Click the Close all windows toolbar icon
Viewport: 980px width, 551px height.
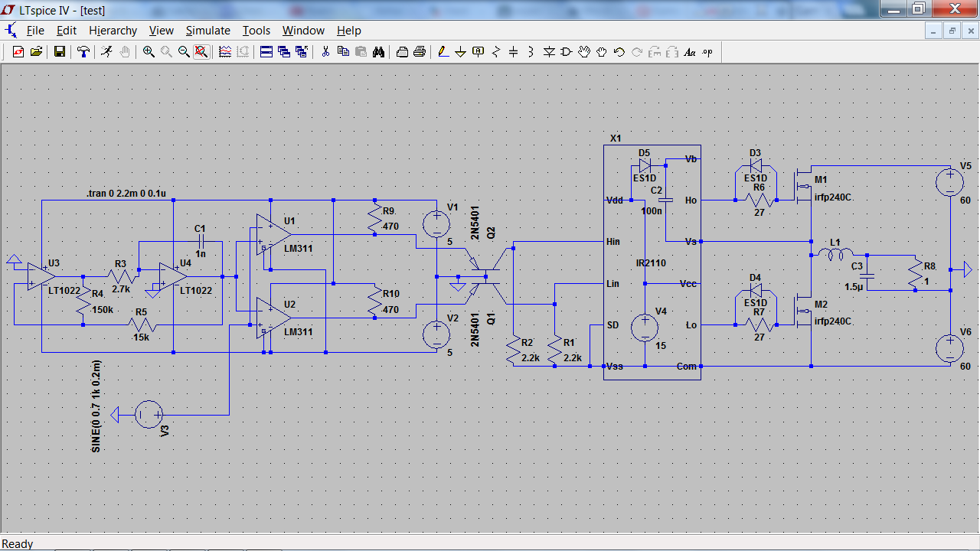[x=301, y=52]
